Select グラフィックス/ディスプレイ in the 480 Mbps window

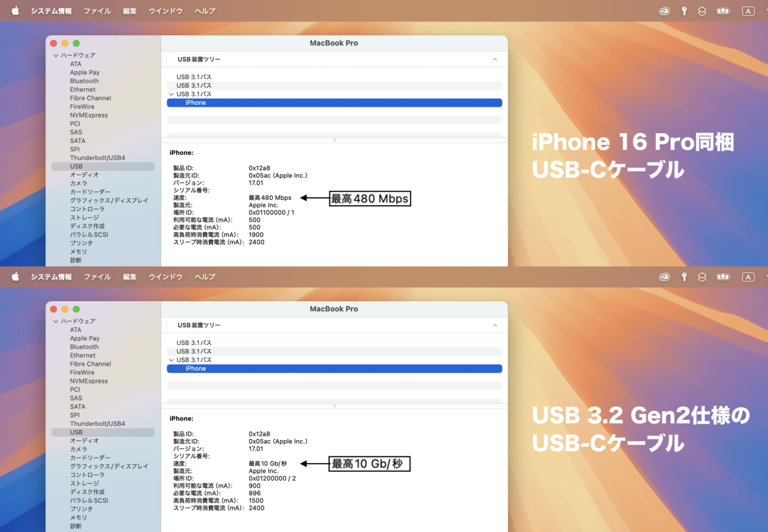[x=109, y=200]
